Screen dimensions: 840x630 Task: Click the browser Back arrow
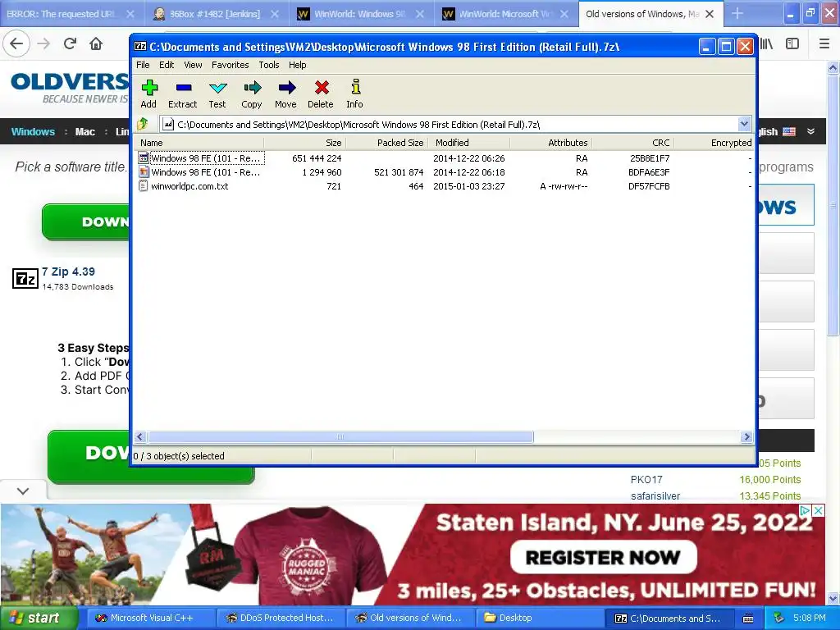point(16,43)
